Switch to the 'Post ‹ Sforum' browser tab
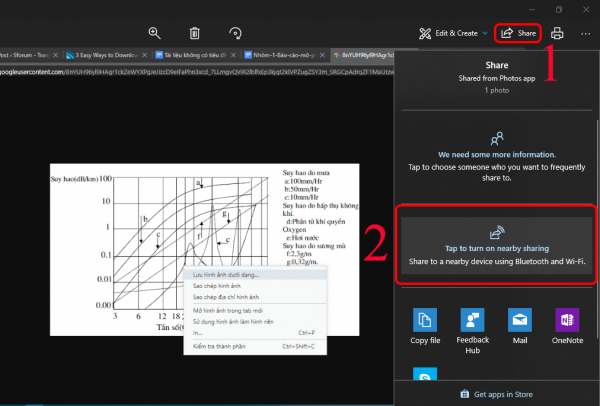 tap(23, 55)
